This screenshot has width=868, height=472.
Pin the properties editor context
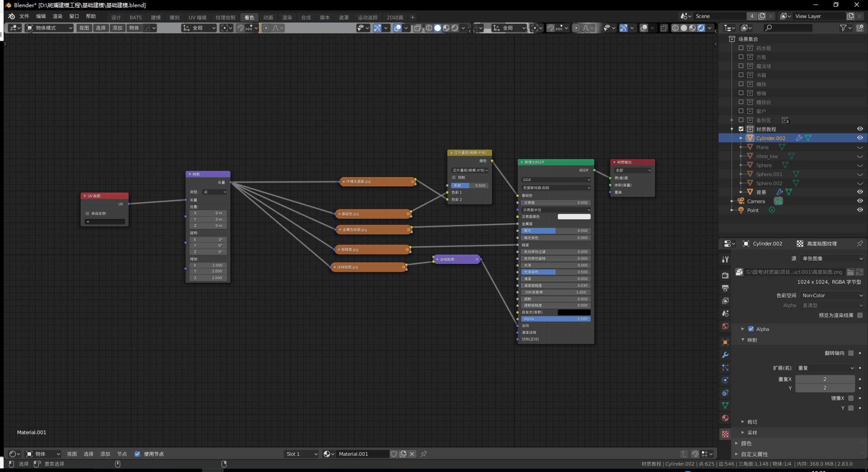point(859,244)
